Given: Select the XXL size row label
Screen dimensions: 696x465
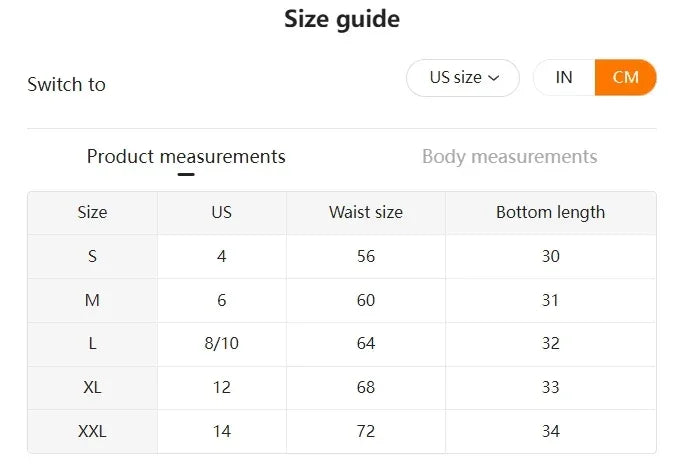Looking at the screenshot, I should pyautogui.click(x=92, y=431).
